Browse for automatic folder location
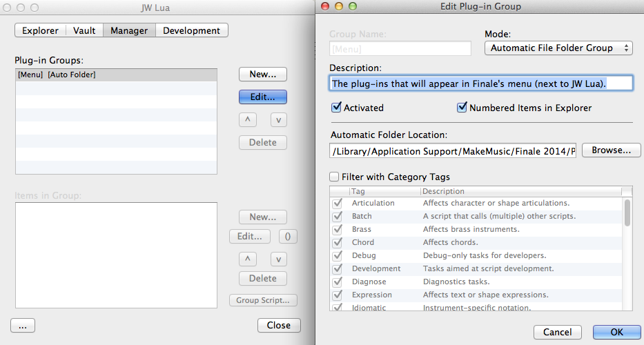Screen dimensions: 644x345 [x=611, y=150]
